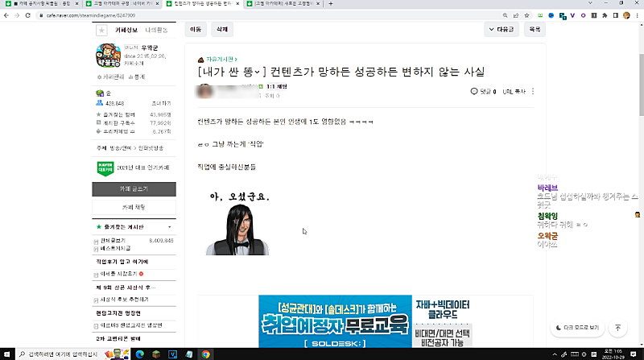
Task: Open 카페관리 gear link
Action: (110, 77)
